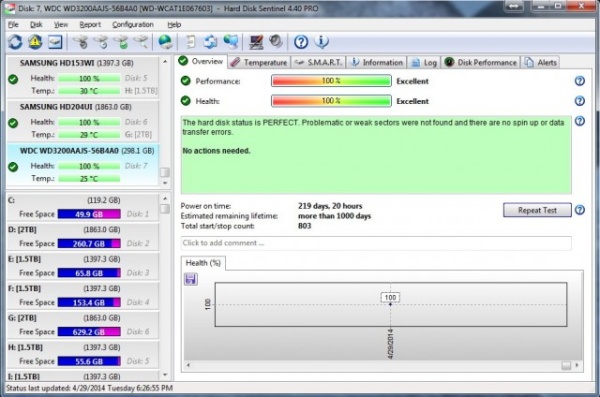The width and height of the screenshot is (600, 397).
Task: Click the globe with disk toolbar icon
Action: [x=165, y=42]
